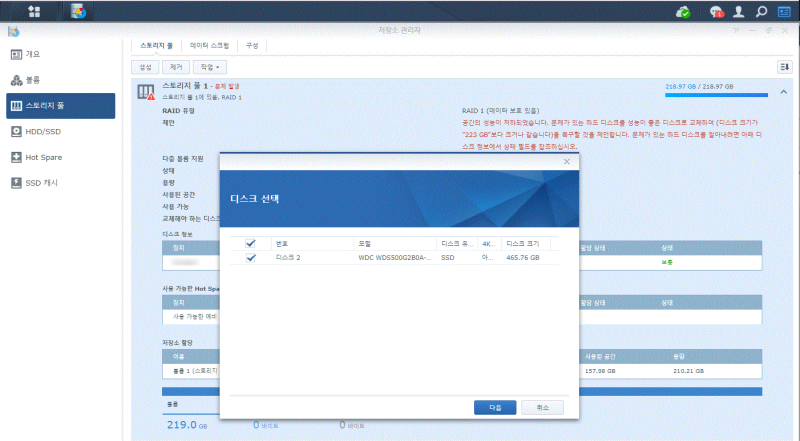This screenshot has height=441, width=800.
Task: Open the 작업 dropdown menu
Action: click(x=210, y=67)
